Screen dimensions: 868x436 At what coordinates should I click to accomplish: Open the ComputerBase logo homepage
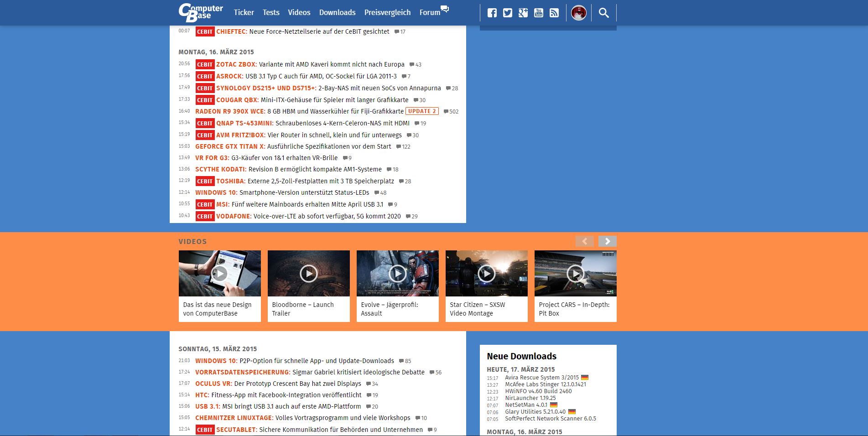tap(201, 12)
